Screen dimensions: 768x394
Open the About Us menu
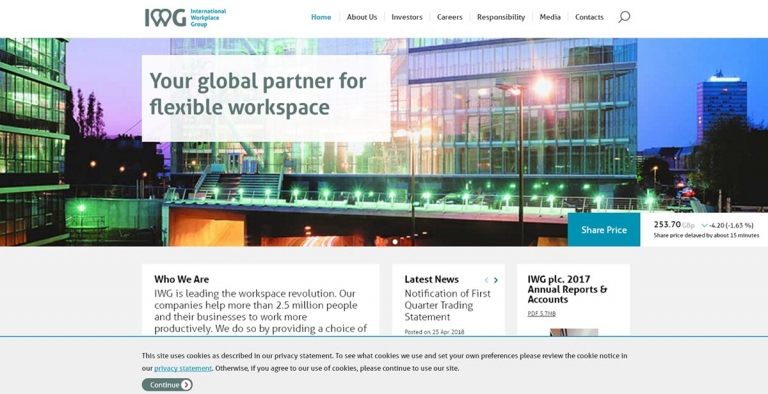tap(362, 17)
